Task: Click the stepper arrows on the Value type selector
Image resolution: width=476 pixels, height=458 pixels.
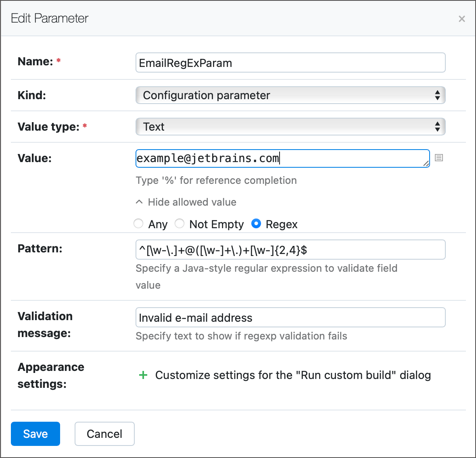Action: 437,126
